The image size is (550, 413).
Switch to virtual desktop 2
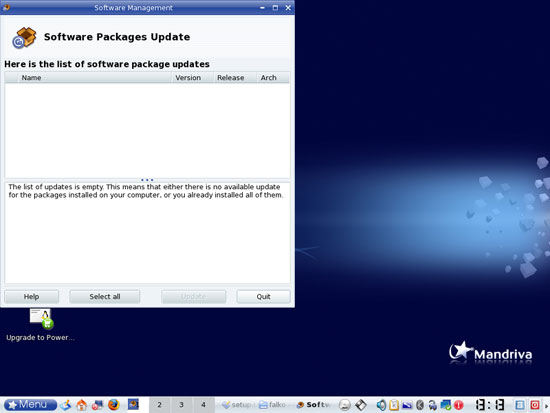(160, 405)
